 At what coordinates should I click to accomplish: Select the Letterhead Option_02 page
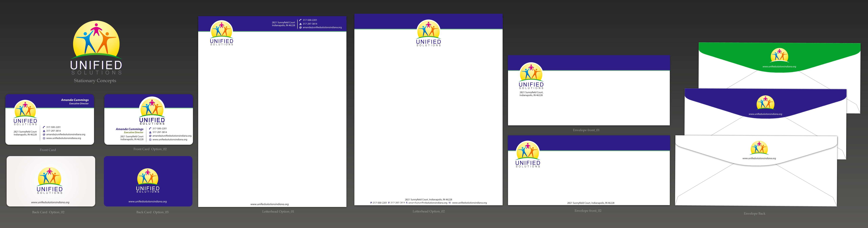click(428, 115)
